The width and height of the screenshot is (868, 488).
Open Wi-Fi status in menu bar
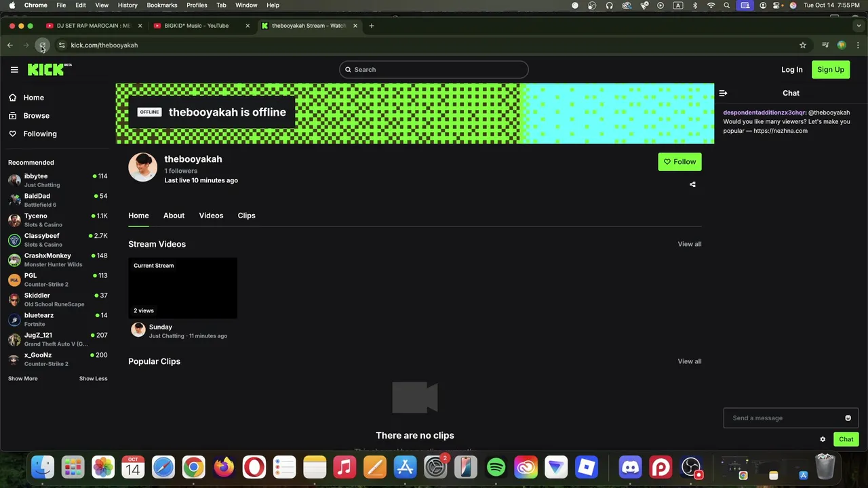711,5
